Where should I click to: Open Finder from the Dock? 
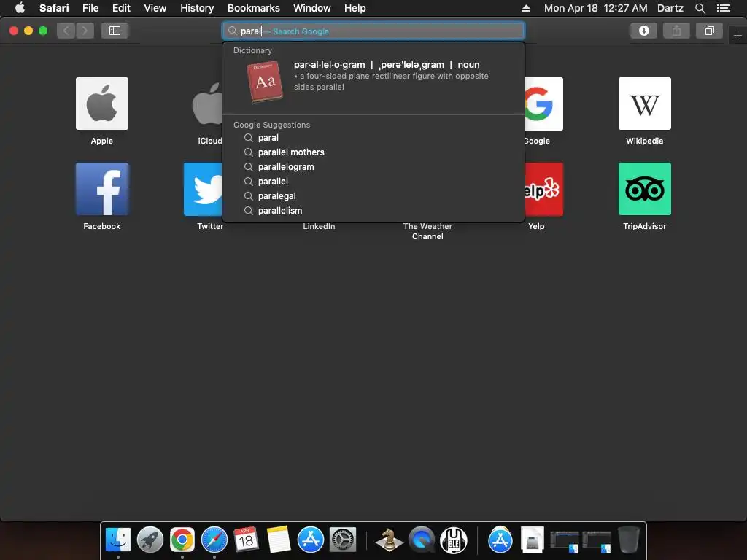coord(117,540)
